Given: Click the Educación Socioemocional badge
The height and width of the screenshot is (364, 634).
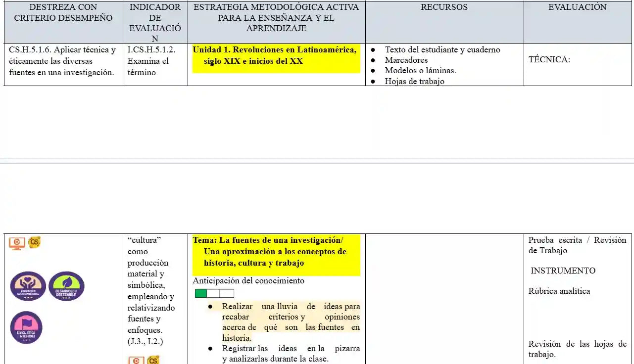Looking at the screenshot, I should tap(28, 286).
